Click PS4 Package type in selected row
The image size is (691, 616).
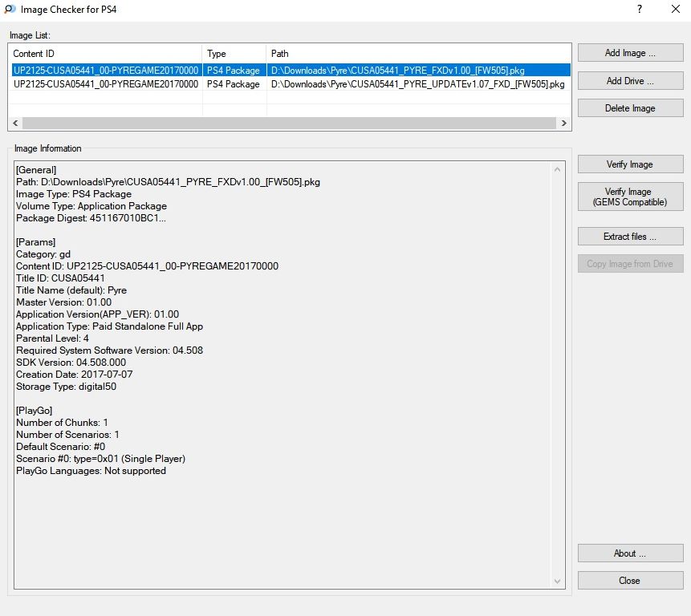point(233,71)
